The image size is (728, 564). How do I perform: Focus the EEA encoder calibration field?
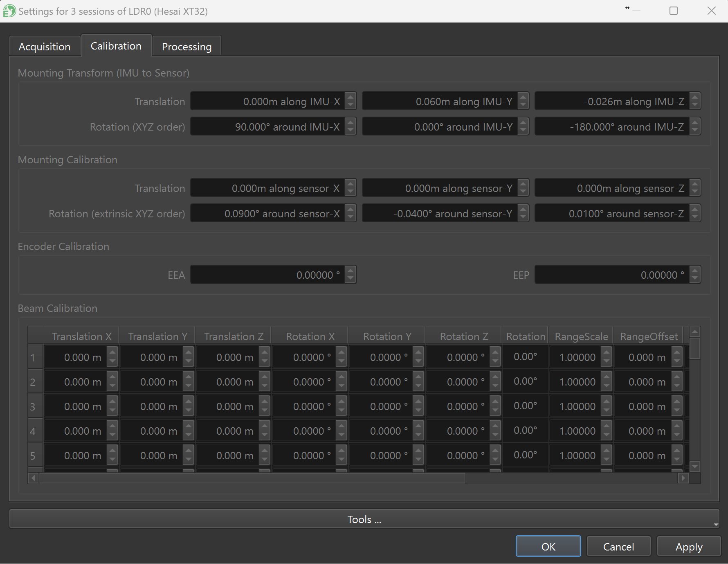click(268, 275)
